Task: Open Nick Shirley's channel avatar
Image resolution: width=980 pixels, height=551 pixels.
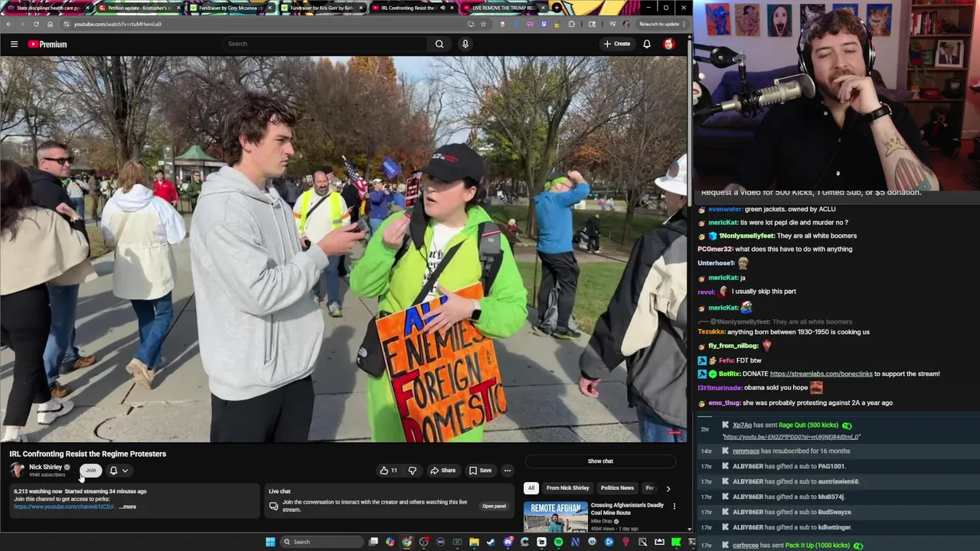Action: [x=17, y=470]
